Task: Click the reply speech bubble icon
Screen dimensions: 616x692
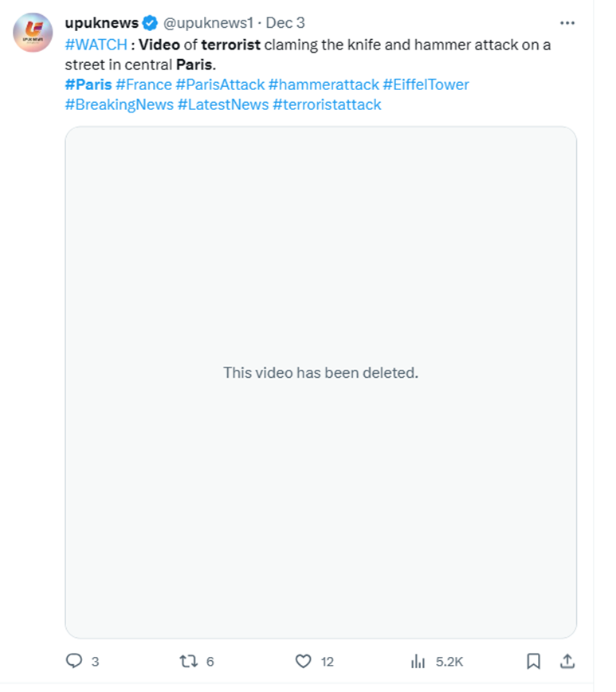Action: pos(74,661)
